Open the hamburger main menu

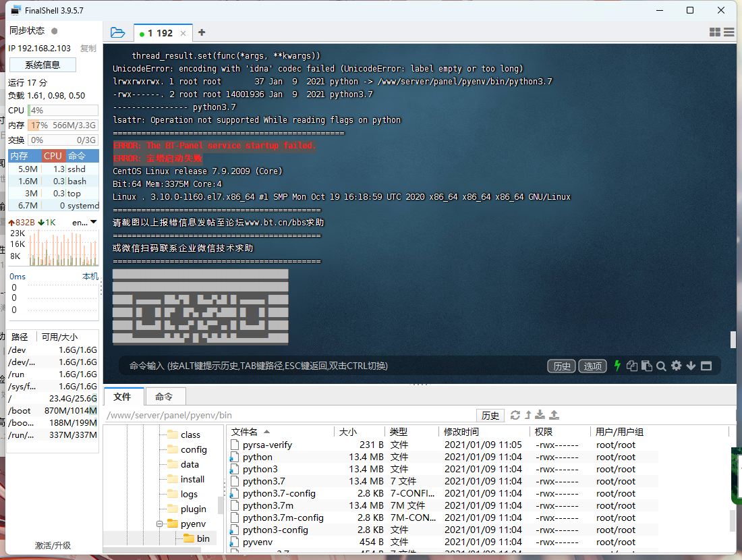729,32
